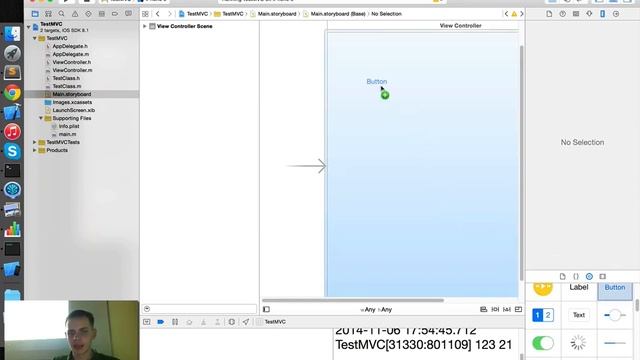The width and height of the screenshot is (640, 360).
Task: Open Resolve Auto Layout Issues menu
Action: coord(507,309)
